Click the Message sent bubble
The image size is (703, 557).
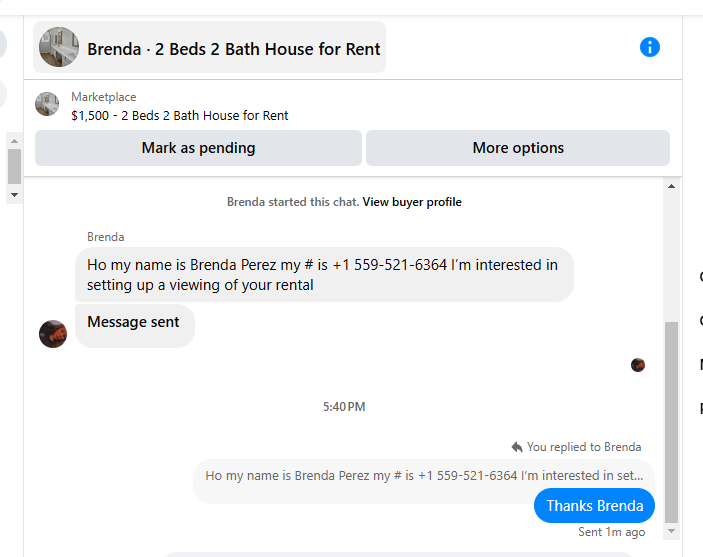134,323
